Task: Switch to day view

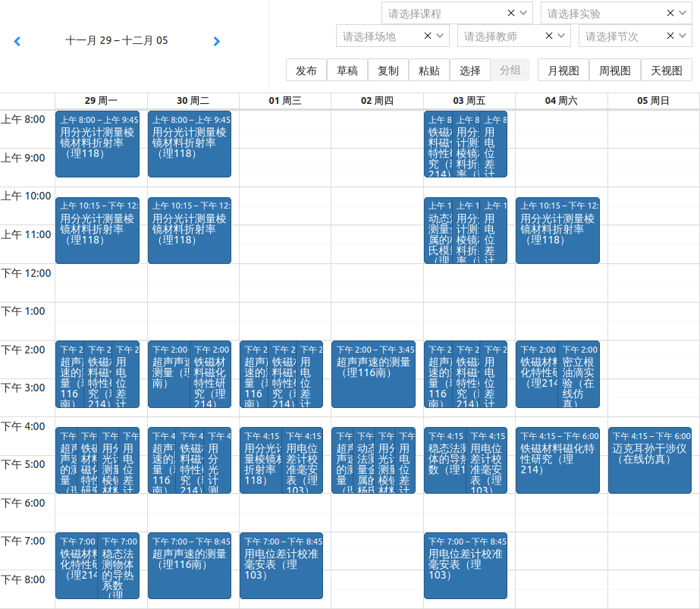Action: [x=667, y=71]
